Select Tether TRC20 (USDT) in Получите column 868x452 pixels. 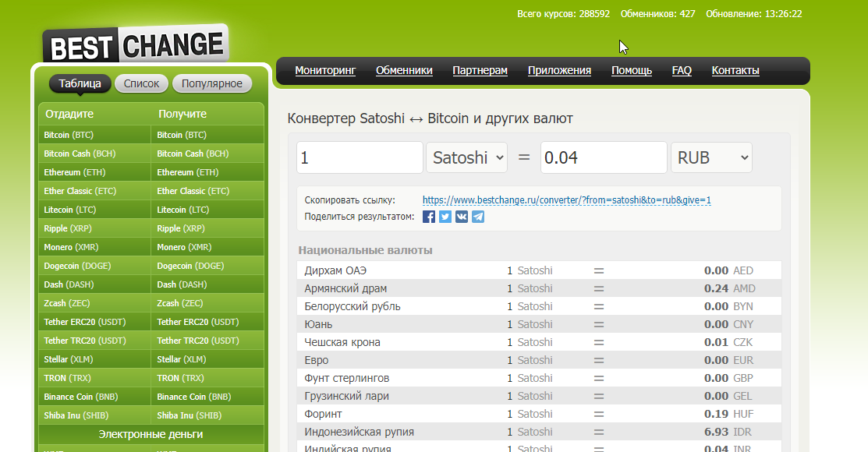pyautogui.click(x=207, y=341)
